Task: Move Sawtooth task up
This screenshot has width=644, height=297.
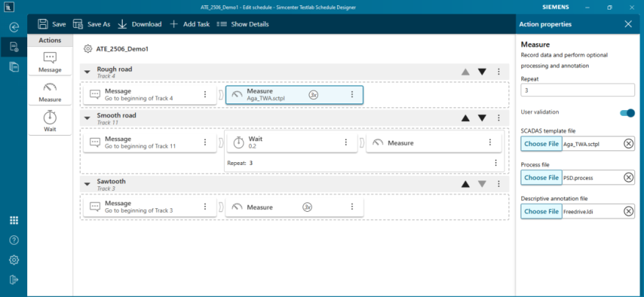Action: pos(465,184)
